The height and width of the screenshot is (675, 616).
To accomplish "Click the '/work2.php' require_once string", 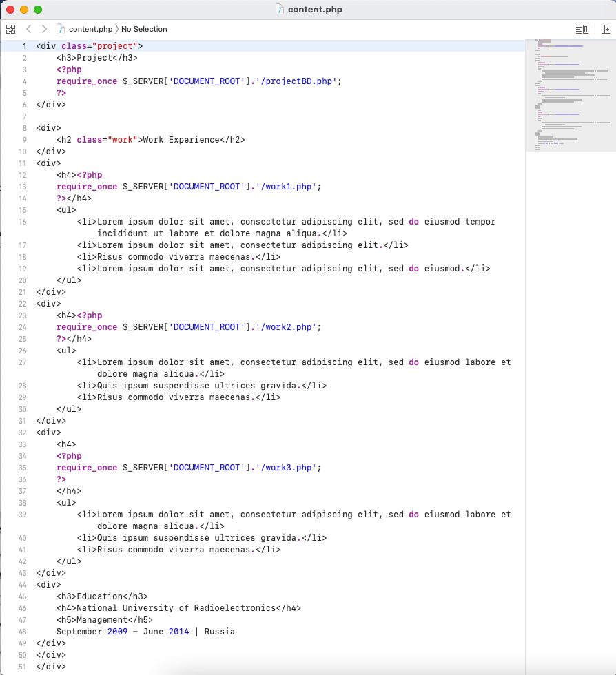I will click(x=285, y=327).
